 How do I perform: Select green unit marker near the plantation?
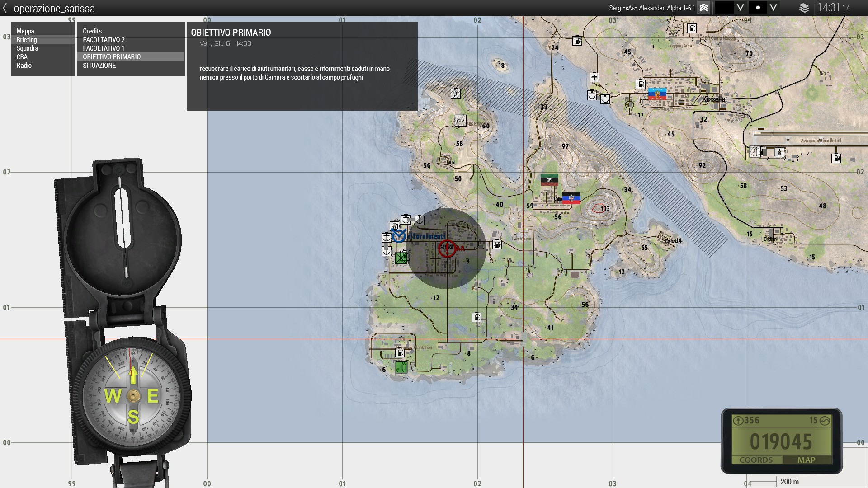(x=401, y=367)
